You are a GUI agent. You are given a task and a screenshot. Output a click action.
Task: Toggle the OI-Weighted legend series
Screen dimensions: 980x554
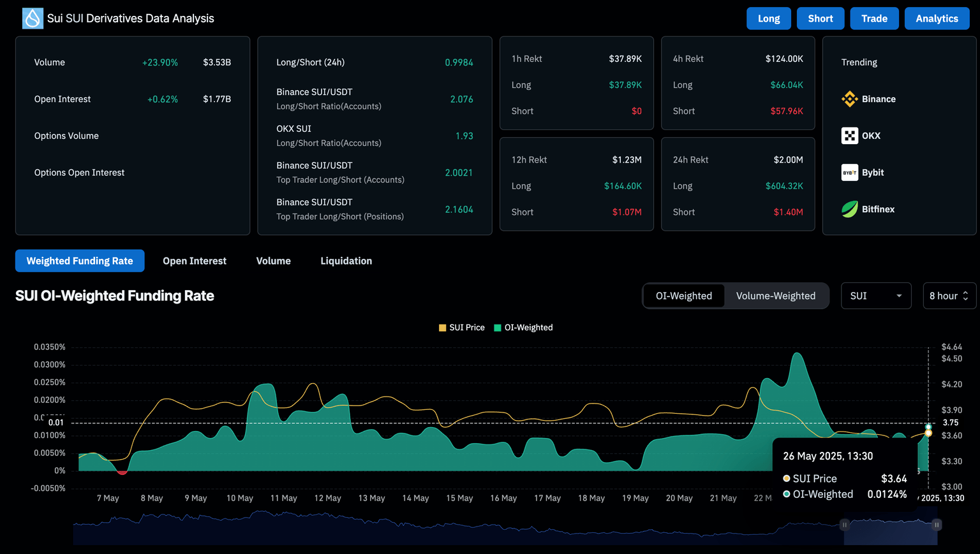(523, 328)
